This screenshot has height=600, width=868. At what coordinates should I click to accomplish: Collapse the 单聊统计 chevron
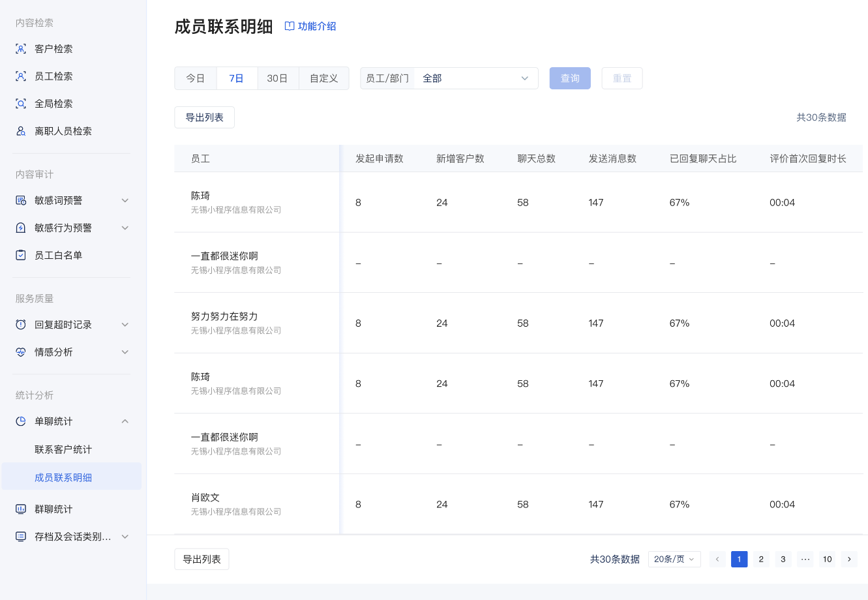click(125, 421)
